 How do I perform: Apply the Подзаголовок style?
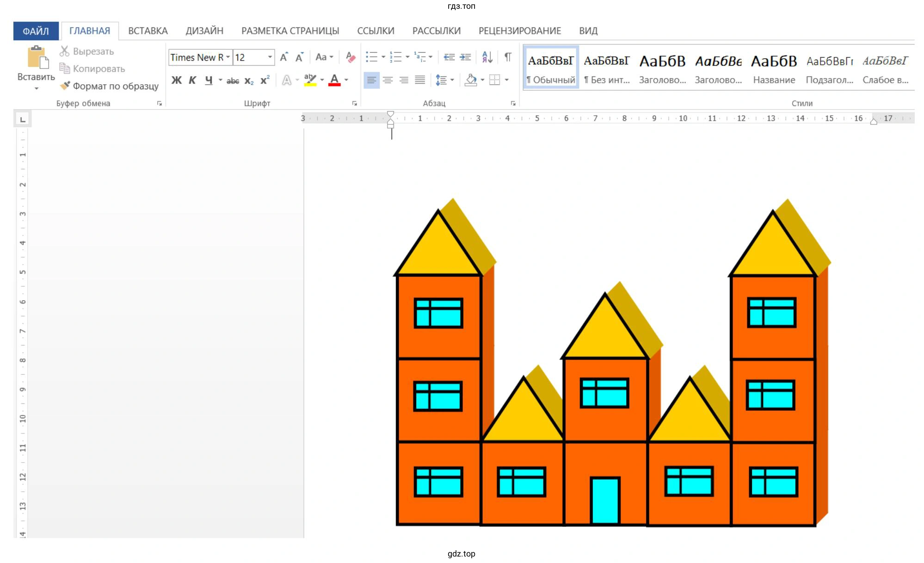830,68
